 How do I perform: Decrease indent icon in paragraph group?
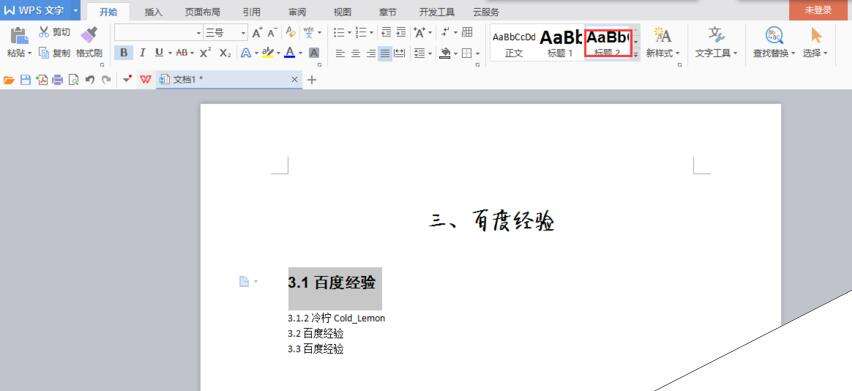pyautogui.click(x=386, y=33)
